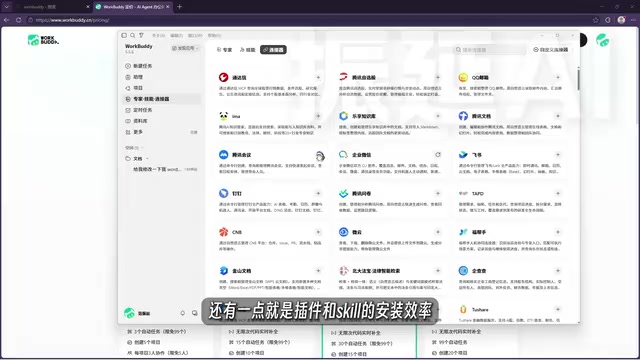Switch to the 技能 tab
Viewport: 640px width, 360px height.
tap(247, 50)
